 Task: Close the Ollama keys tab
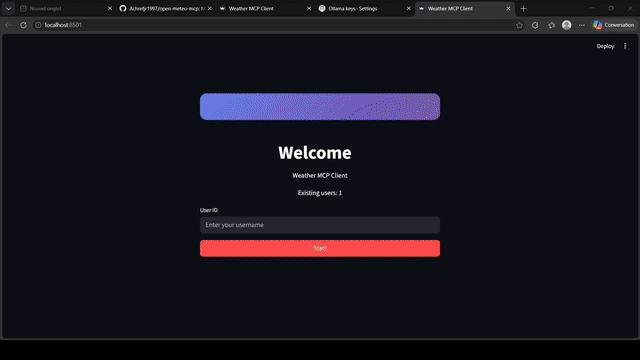click(x=409, y=9)
